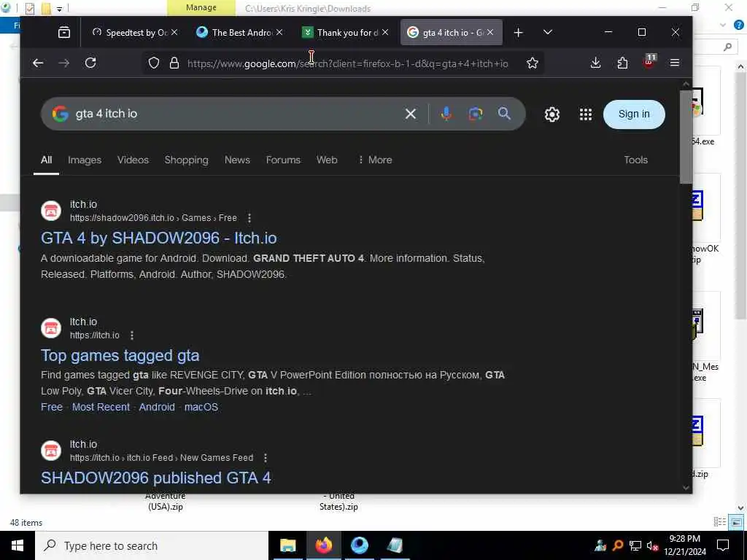Open tracking protection shield icon
This screenshot has width=747, height=560.
[154, 63]
